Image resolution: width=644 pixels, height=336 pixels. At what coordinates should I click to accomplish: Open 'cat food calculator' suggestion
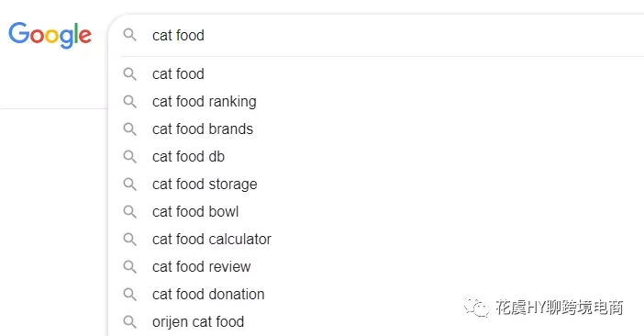coord(376,239)
